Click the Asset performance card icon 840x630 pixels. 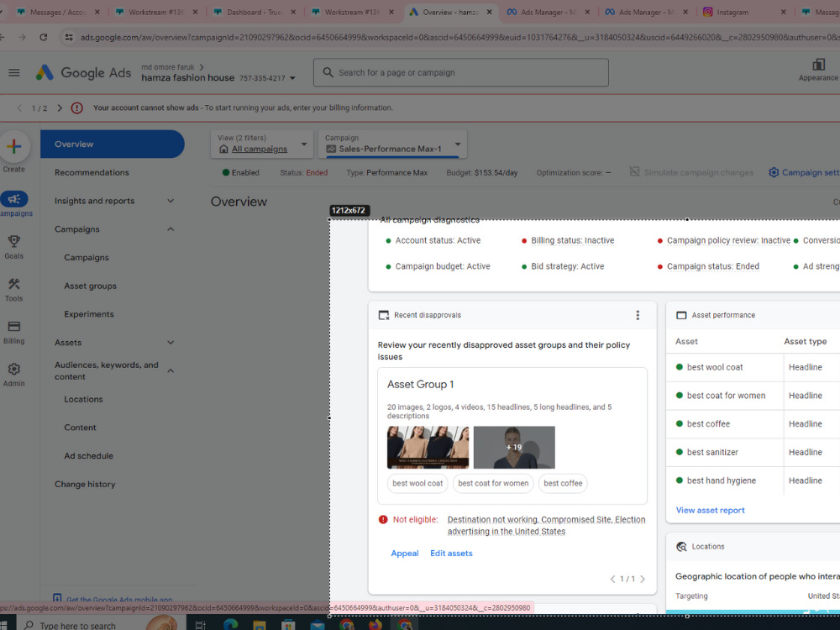click(681, 315)
